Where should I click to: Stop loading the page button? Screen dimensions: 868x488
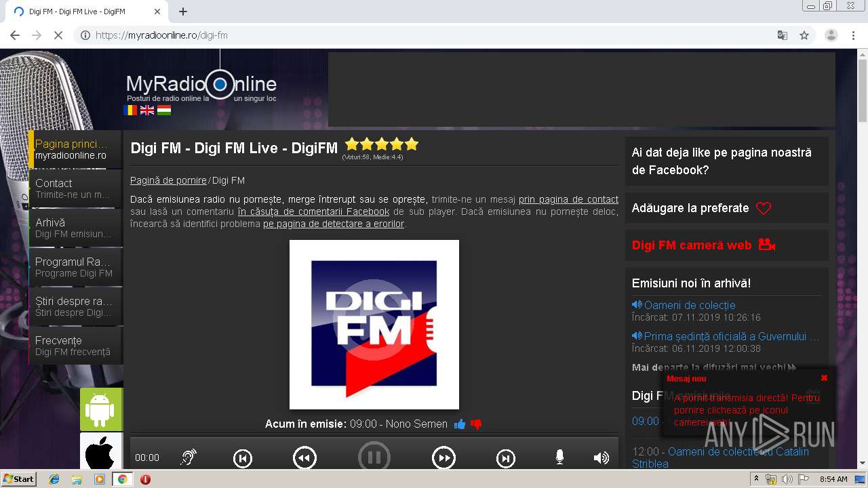tap(58, 35)
